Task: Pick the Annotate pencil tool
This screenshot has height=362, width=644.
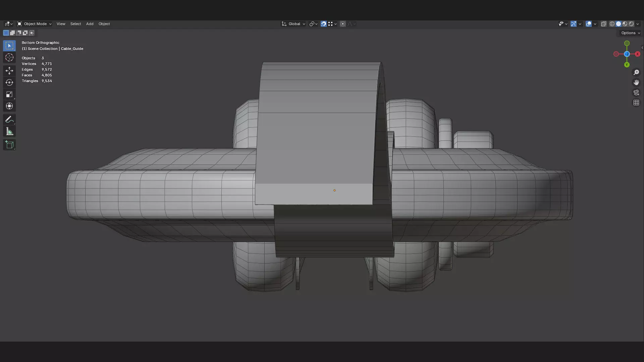Action: coord(9,120)
